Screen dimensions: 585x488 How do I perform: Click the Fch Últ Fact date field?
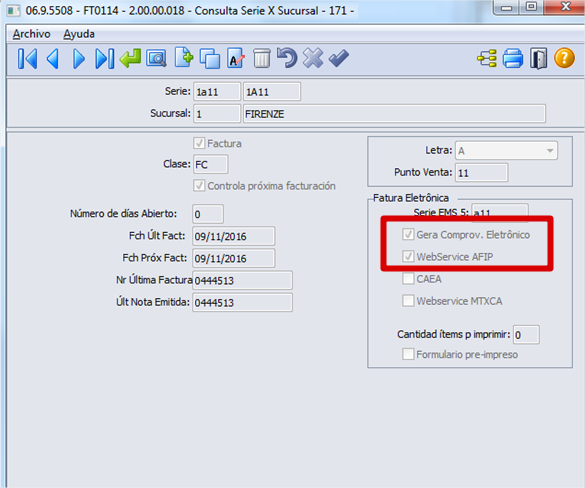[x=234, y=236]
